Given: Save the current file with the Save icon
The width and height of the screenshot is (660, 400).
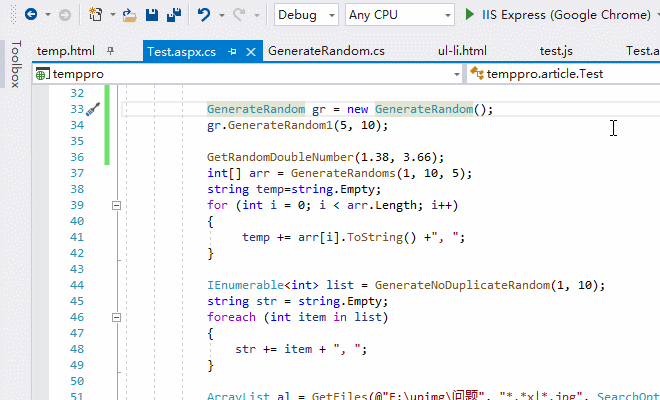Looking at the screenshot, I should coord(152,15).
